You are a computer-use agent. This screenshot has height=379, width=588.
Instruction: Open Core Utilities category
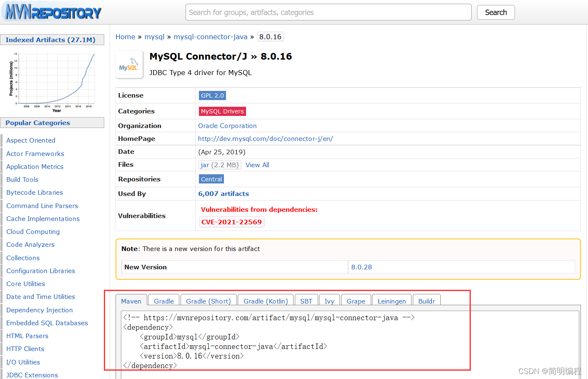click(x=26, y=284)
